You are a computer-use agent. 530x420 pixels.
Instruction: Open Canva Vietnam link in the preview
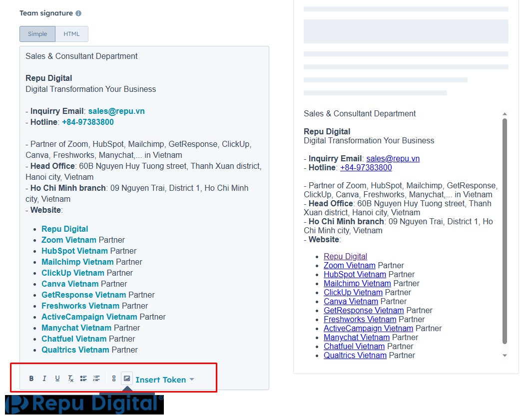tap(351, 301)
